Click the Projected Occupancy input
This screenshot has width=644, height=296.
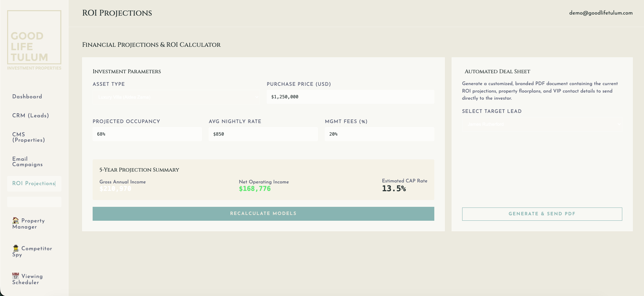147,134
